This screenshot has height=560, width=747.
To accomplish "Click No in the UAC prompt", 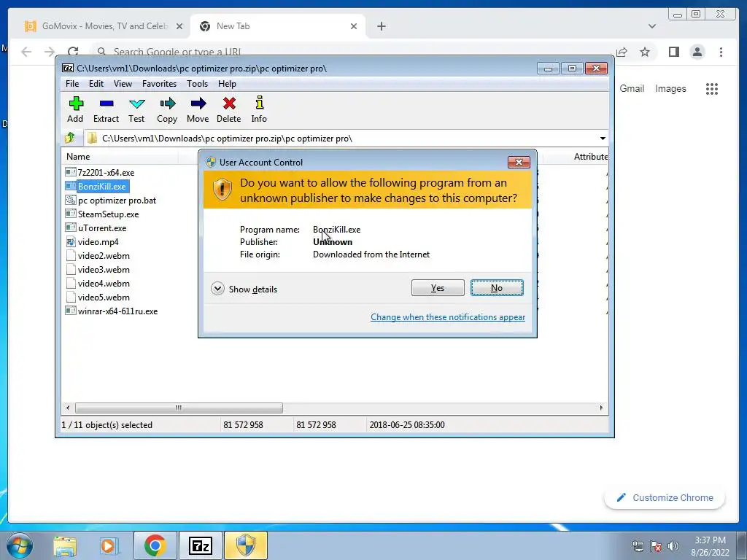I will click(x=497, y=287).
